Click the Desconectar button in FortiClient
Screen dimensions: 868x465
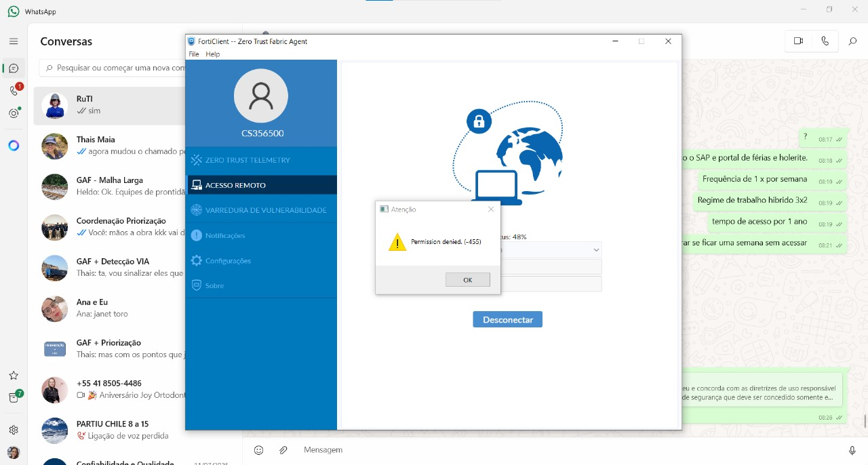(507, 319)
